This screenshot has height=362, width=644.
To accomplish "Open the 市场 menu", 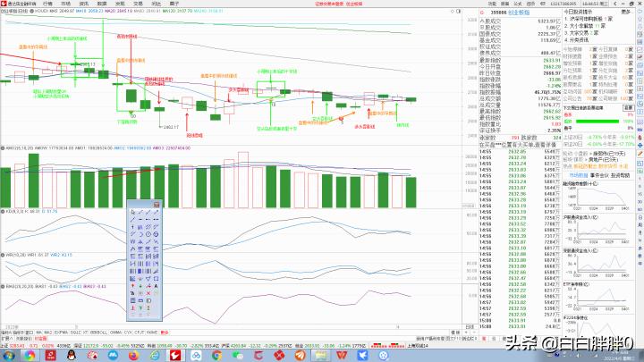I will tap(65, 4).
